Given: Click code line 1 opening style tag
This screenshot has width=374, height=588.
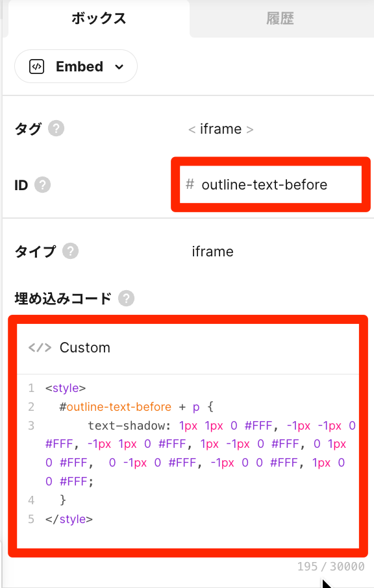Looking at the screenshot, I should point(66,387).
